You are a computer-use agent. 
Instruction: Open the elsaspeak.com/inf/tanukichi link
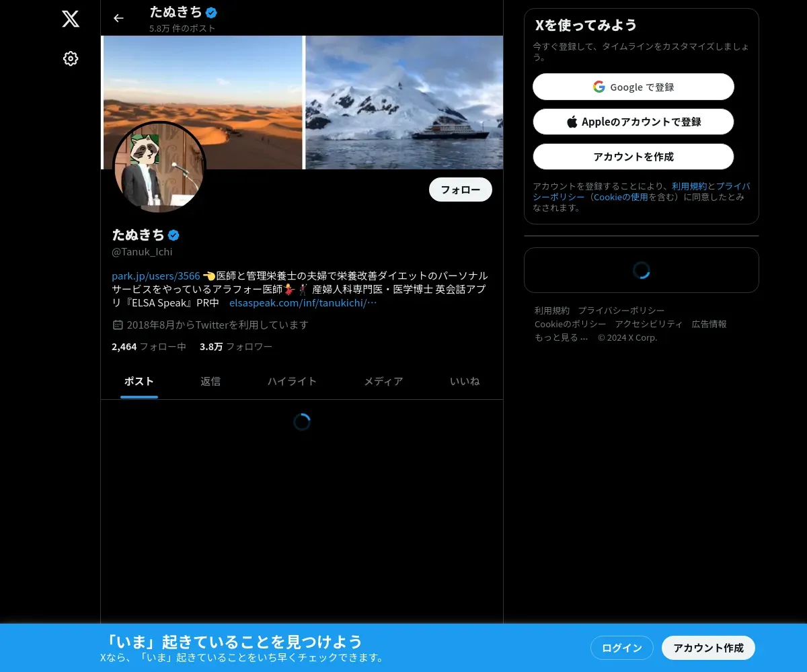[x=303, y=302]
